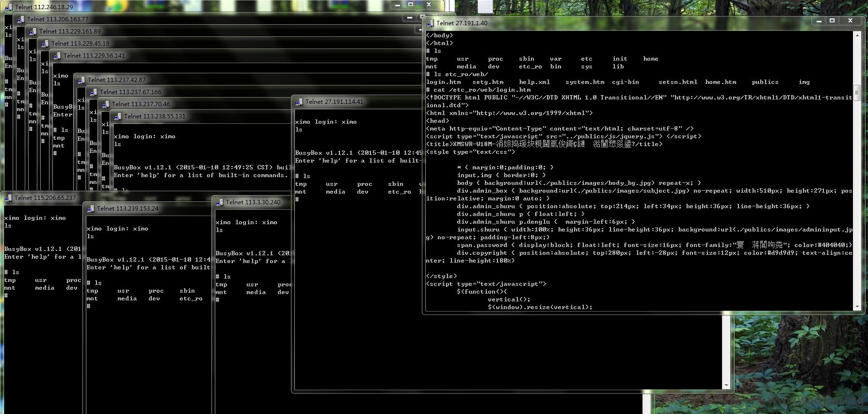Viewport: 868px width, 414px height.
Task: Click the Telnet 113.229.45.18 window icon
Action: pyautogui.click(x=45, y=43)
